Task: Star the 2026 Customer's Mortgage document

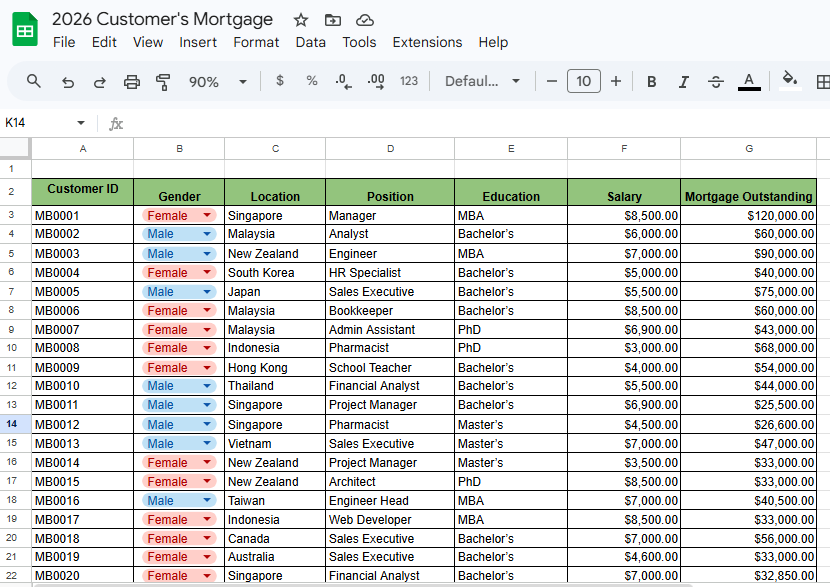Action: point(301,20)
